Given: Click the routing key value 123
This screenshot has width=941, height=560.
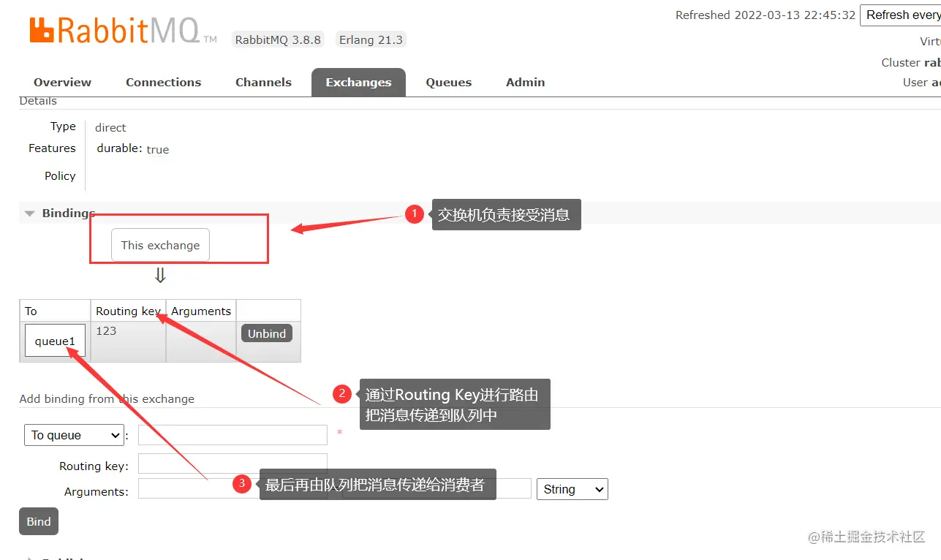Looking at the screenshot, I should click(x=106, y=330).
